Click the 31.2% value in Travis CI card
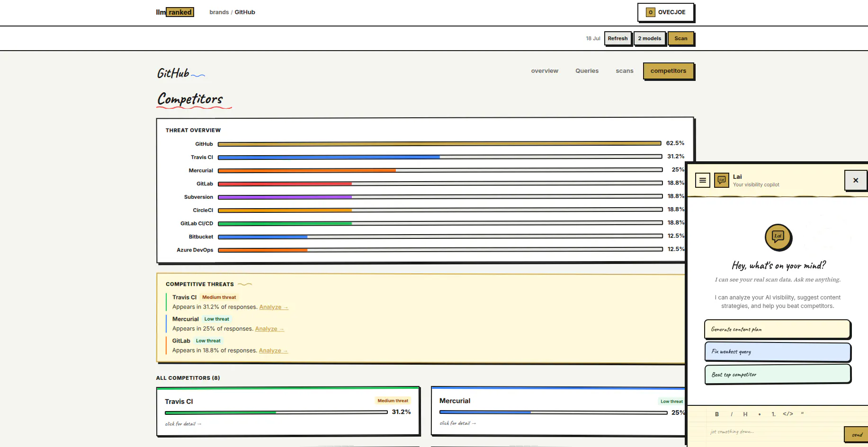Image resolution: width=868 pixels, height=447 pixels. pyautogui.click(x=401, y=412)
